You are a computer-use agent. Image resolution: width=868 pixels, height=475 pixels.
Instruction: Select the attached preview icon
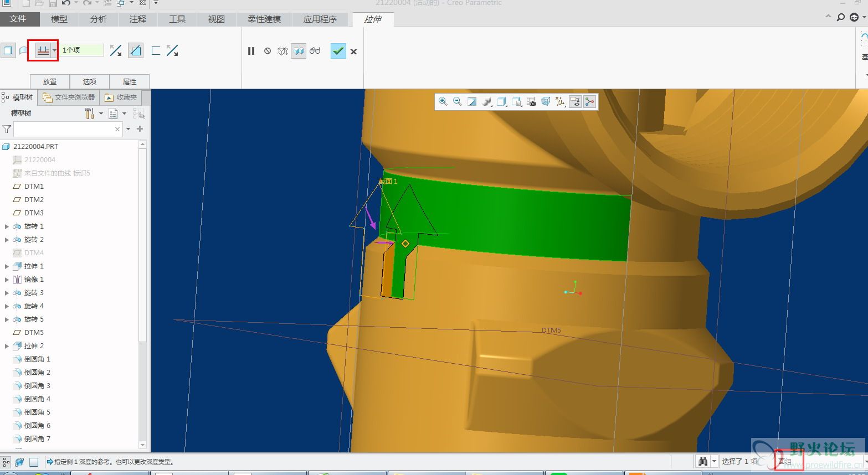[x=299, y=51]
